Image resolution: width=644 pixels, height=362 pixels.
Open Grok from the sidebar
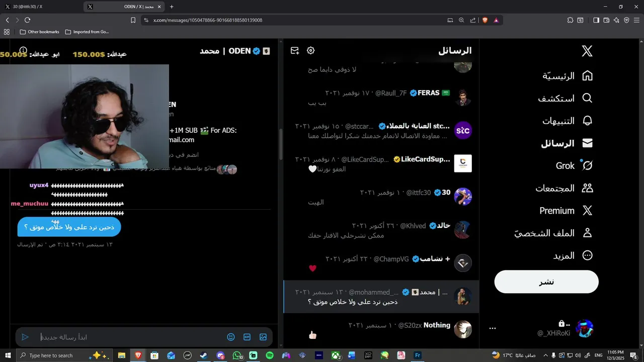click(574, 165)
